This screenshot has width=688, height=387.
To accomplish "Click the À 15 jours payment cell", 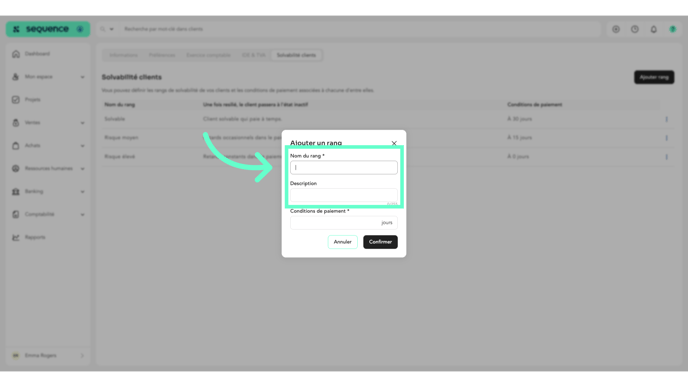I will coord(520,138).
